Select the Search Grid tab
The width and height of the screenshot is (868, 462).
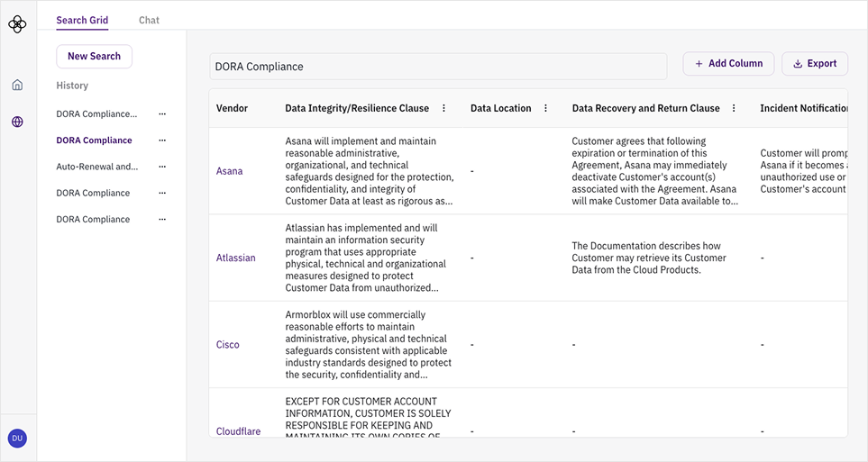[82, 20]
